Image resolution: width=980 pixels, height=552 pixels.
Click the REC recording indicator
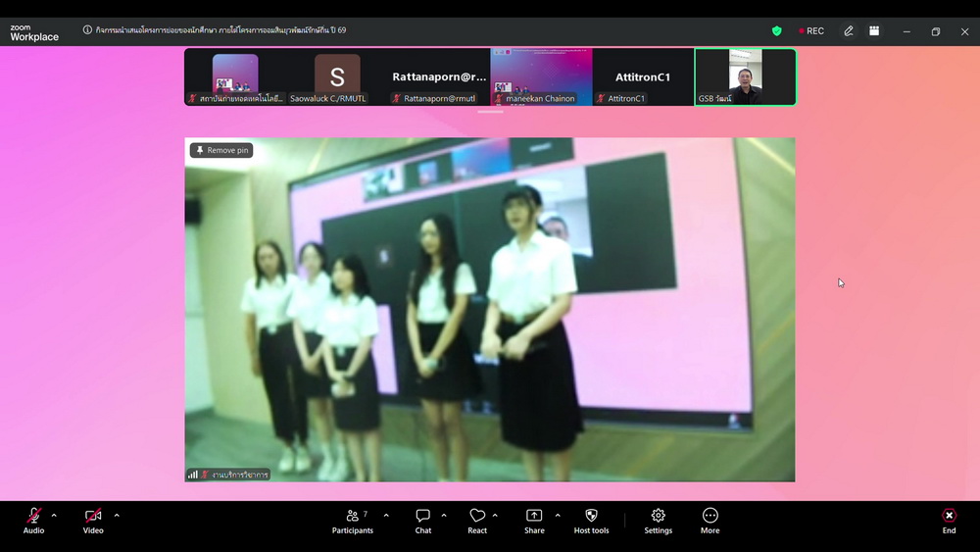point(811,31)
